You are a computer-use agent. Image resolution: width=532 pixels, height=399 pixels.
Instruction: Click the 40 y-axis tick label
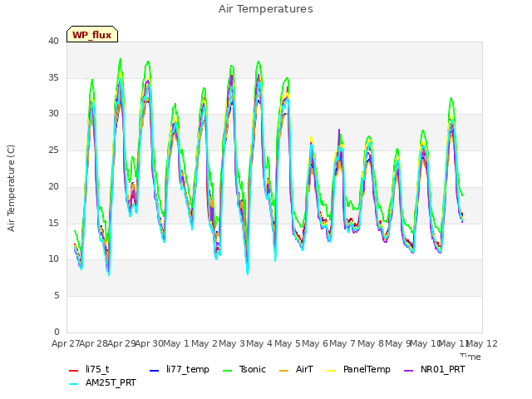coord(53,41)
